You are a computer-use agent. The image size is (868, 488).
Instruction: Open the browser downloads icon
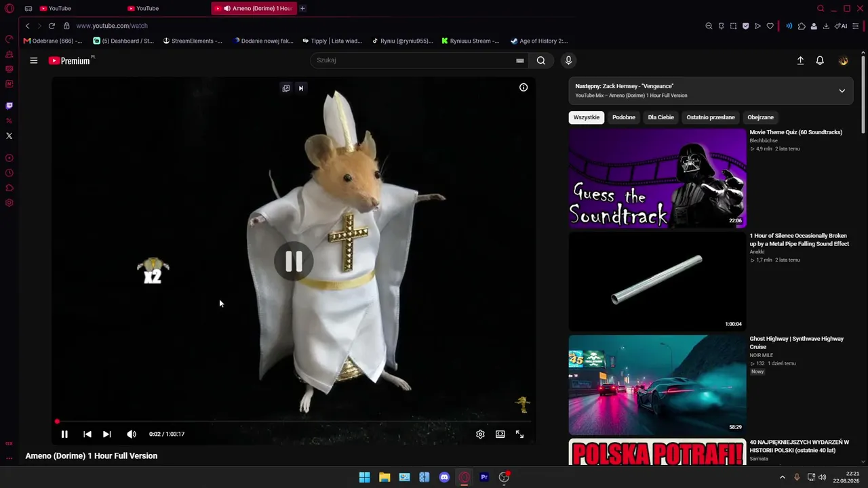(826, 26)
